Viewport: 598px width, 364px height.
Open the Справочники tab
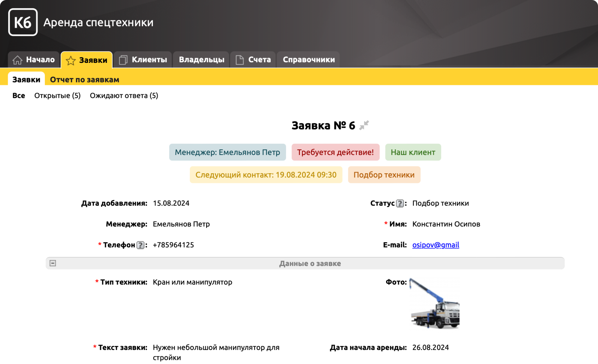pos(308,60)
